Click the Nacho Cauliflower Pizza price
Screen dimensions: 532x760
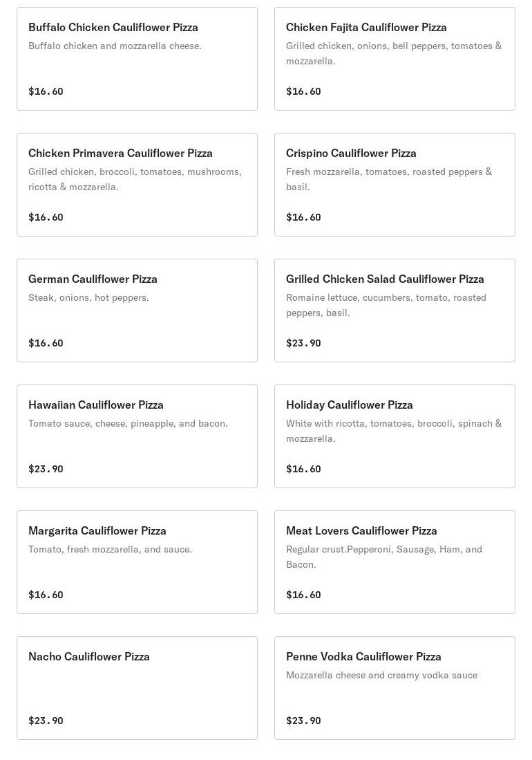pos(46,721)
